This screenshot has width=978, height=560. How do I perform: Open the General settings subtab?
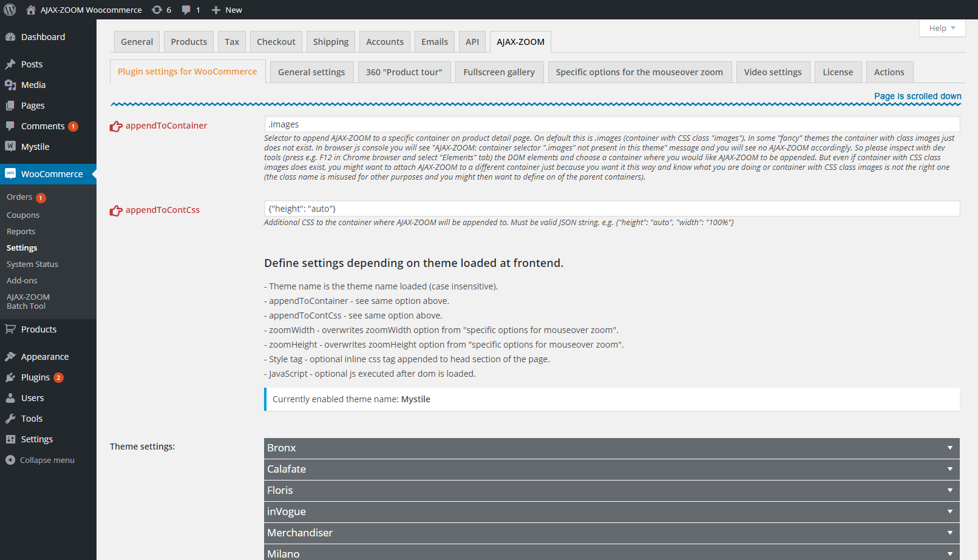click(x=311, y=72)
